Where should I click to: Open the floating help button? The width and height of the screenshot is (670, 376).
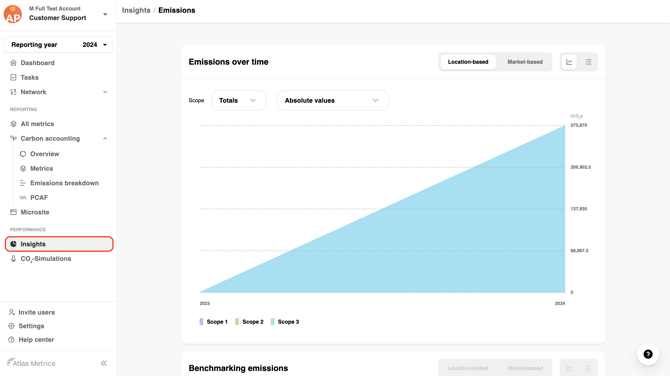click(x=648, y=354)
